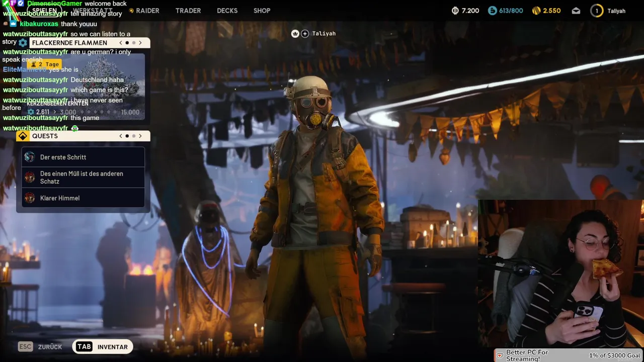644x362 pixels.
Task: Switch to the WERKSTATT tab
Action: click(93, 11)
